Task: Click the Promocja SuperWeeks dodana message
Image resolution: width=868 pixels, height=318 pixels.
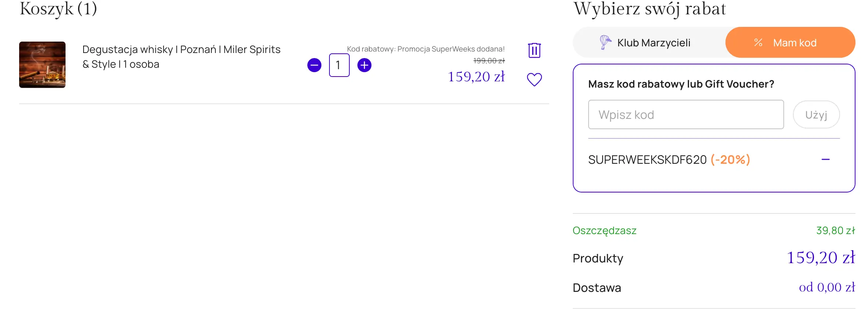Action: [x=426, y=49]
